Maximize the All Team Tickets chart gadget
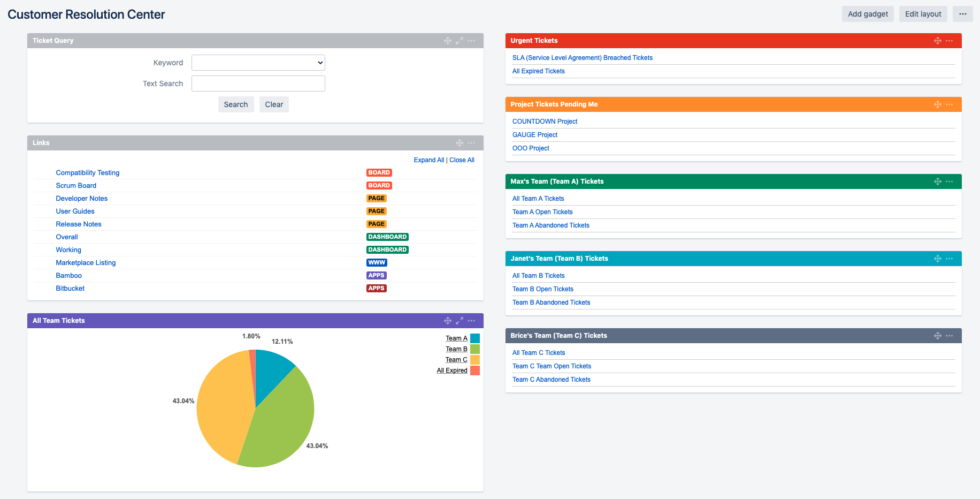This screenshot has height=499, width=980. coord(460,321)
